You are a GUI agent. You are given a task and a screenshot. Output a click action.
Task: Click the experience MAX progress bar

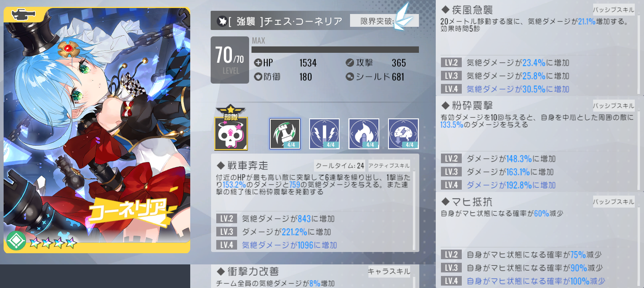click(x=335, y=50)
